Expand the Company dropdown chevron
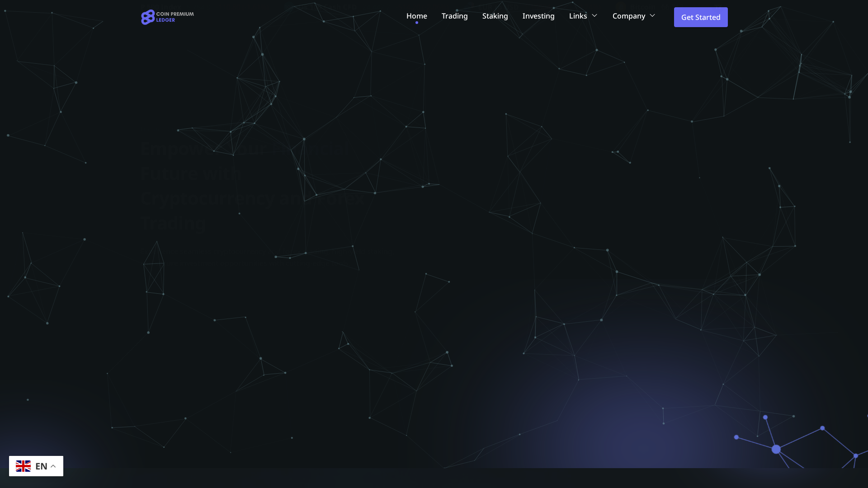The image size is (868, 488). (x=652, y=15)
